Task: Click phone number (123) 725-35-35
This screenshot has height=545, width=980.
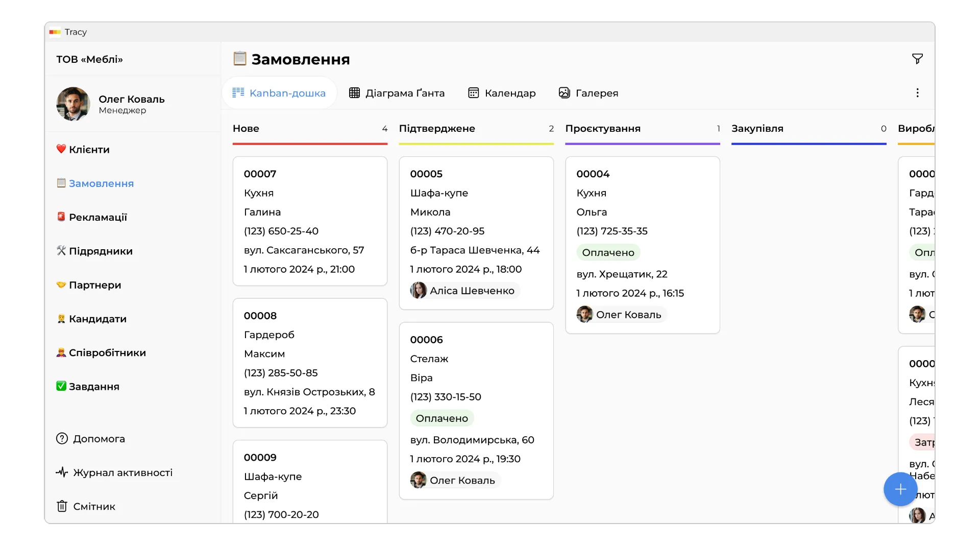Action: pyautogui.click(x=612, y=231)
